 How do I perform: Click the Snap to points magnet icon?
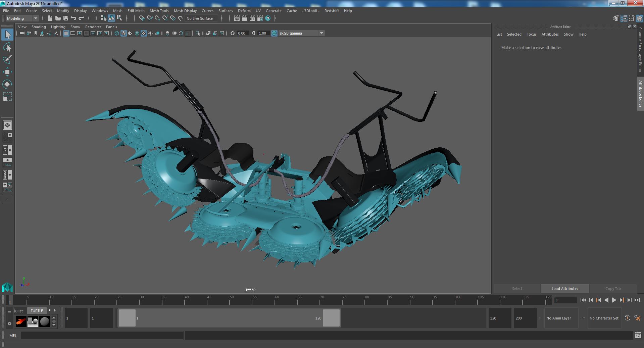tap(157, 18)
